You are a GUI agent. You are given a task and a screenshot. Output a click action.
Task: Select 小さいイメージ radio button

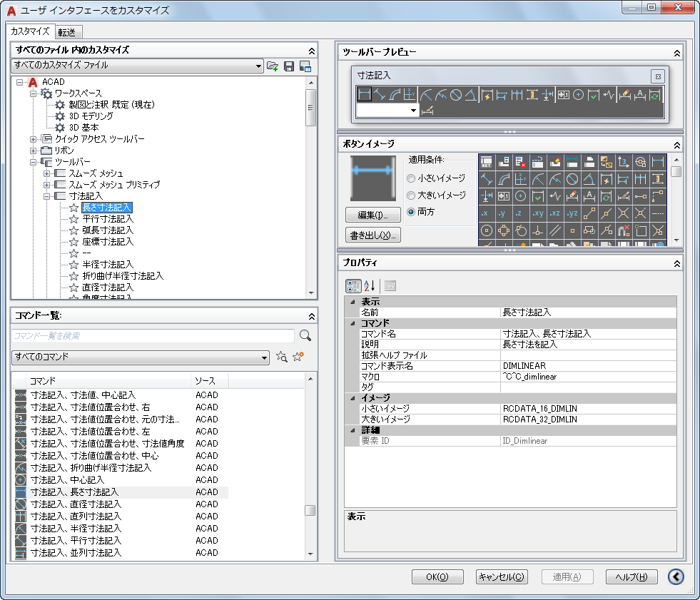(x=411, y=178)
